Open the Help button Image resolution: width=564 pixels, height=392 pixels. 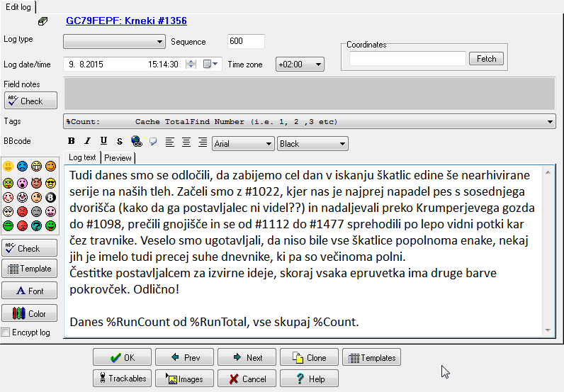pyautogui.click(x=309, y=379)
